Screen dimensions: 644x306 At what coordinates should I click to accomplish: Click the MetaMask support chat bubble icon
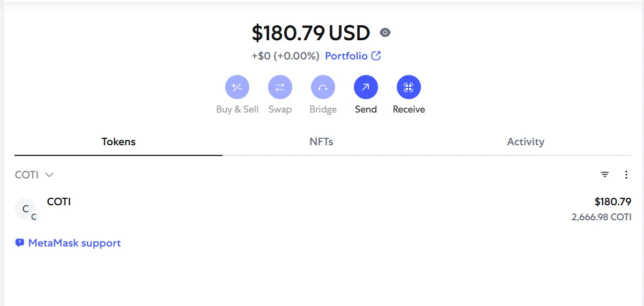tap(20, 243)
